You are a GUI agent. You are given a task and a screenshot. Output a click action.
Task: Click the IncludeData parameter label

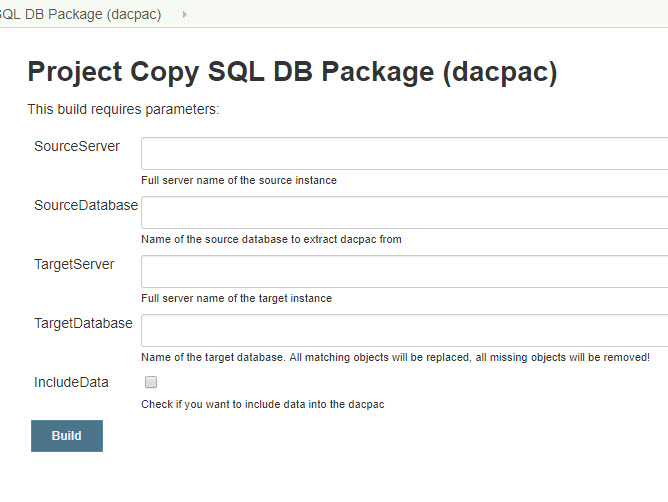pos(72,382)
